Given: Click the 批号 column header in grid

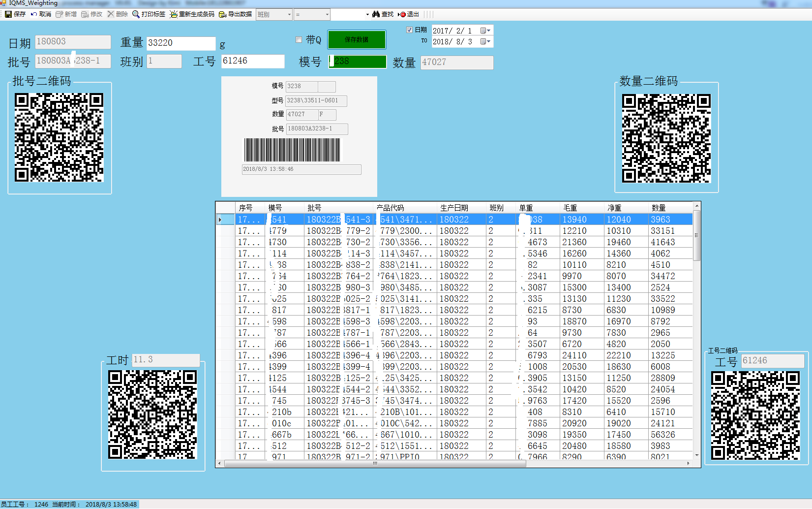Looking at the screenshot, I should pyautogui.click(x=338, y=208).
